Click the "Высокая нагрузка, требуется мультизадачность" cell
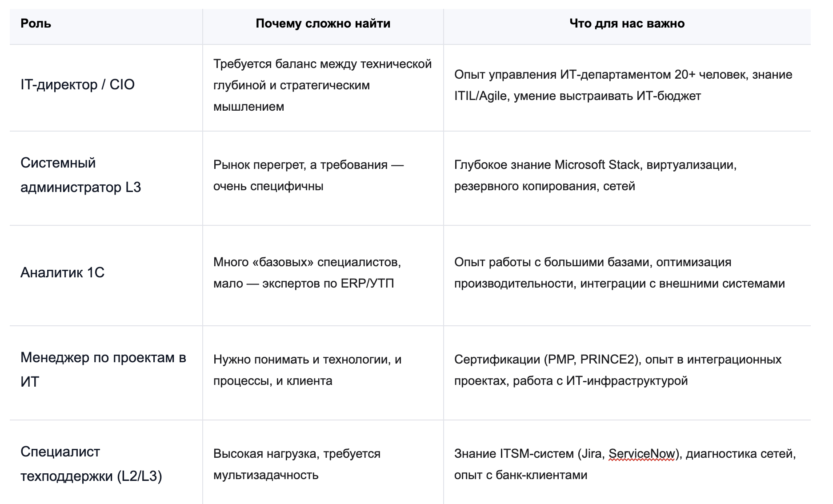This screenshot has height=504, width=833. [297, 464]
